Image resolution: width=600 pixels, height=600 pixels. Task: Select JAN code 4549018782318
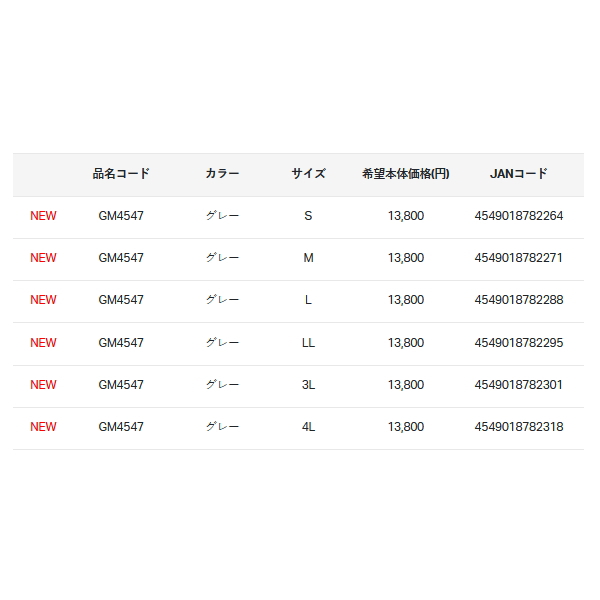(x=518, y=427)
